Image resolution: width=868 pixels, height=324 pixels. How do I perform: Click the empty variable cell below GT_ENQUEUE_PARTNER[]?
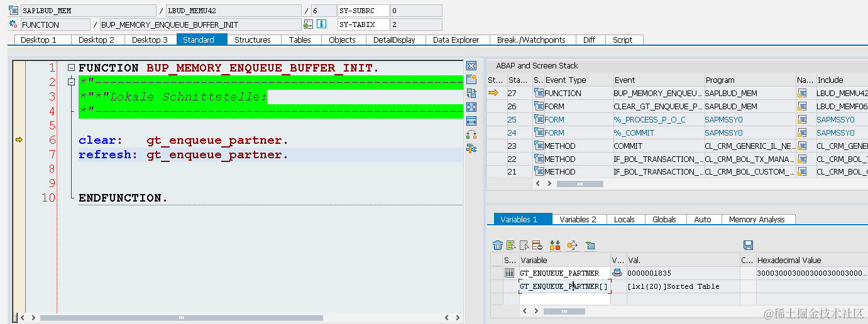pos(564,299)
